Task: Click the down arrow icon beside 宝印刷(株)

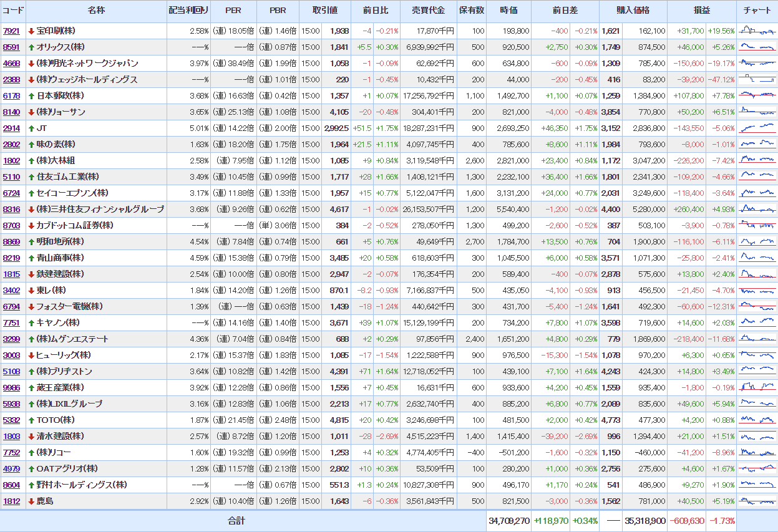Action: click(x=31, y=31)
